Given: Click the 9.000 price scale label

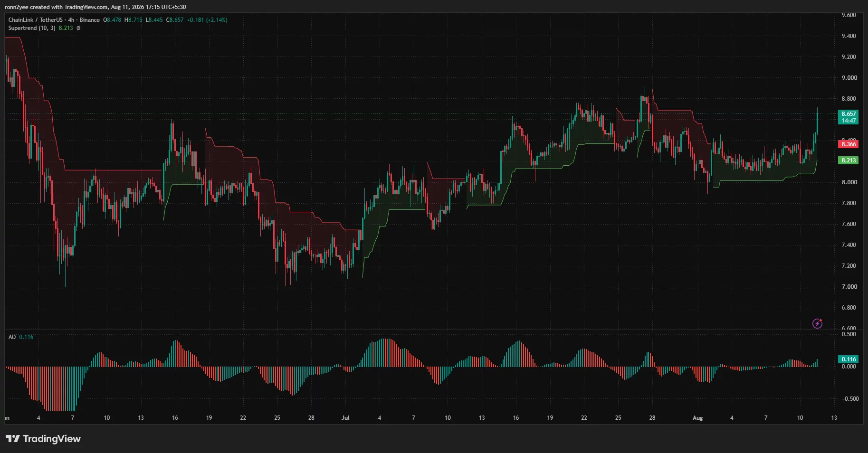Looking at the screenshot, I should [849, 78].
